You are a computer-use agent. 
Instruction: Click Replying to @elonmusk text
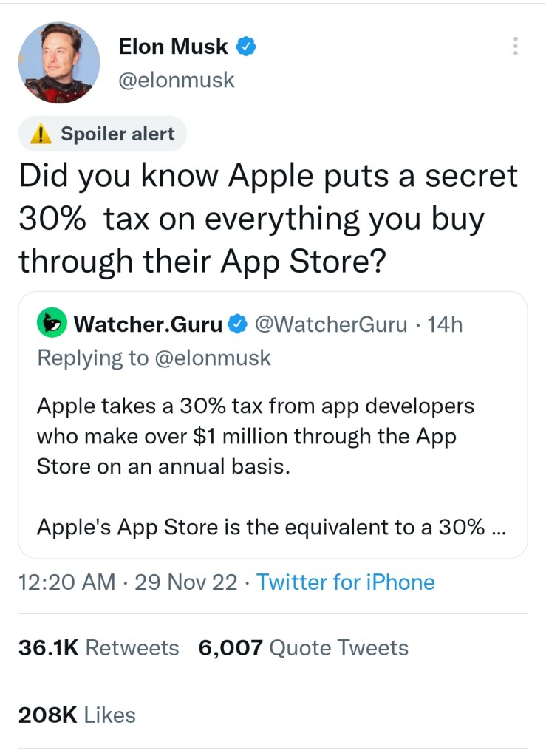tap(154, 358)
